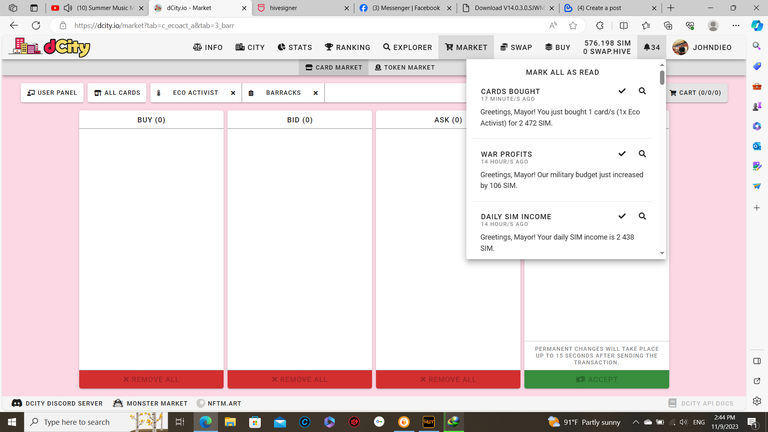Mark CARDS BOUGHT notification as read
The image size is (768, 432).
(x=622, y=91)
